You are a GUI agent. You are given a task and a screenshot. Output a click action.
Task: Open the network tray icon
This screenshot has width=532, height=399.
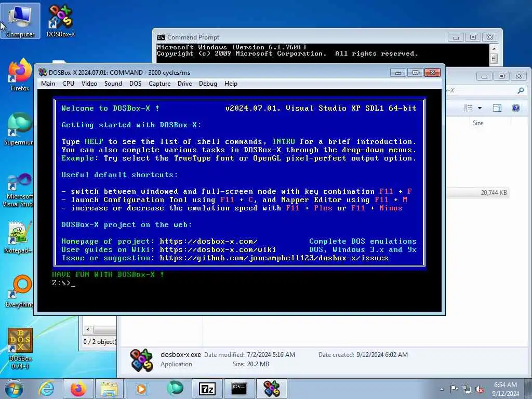click(467, 389)
